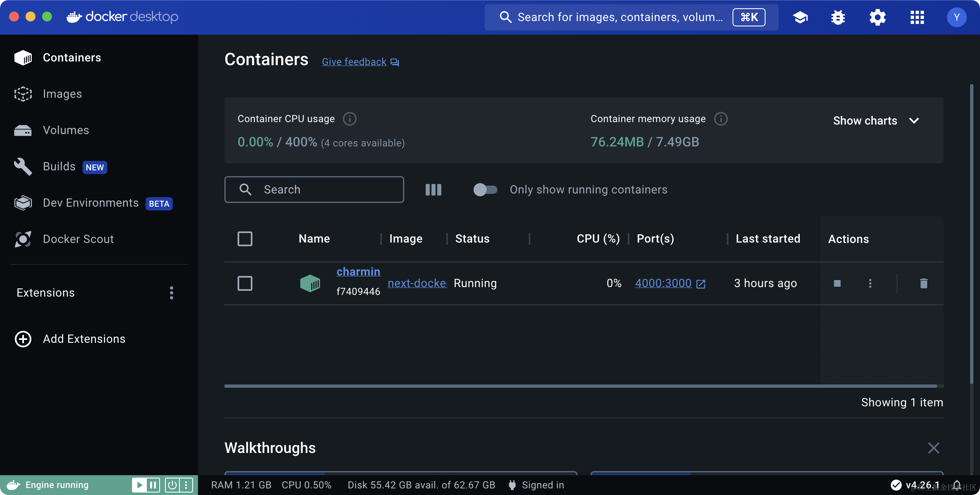Open the Extensions kebab menu
This screenshot has width=980, height=495.
pos(172,293)
